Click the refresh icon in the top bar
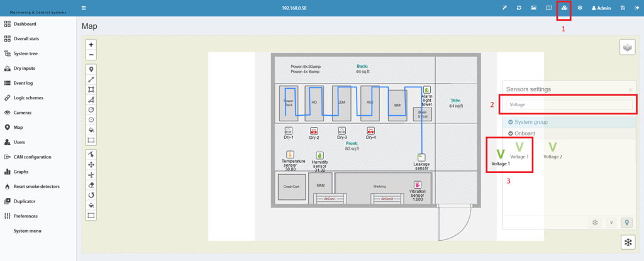This screenshot has width=644, height=261. click(x=519, y=8)
